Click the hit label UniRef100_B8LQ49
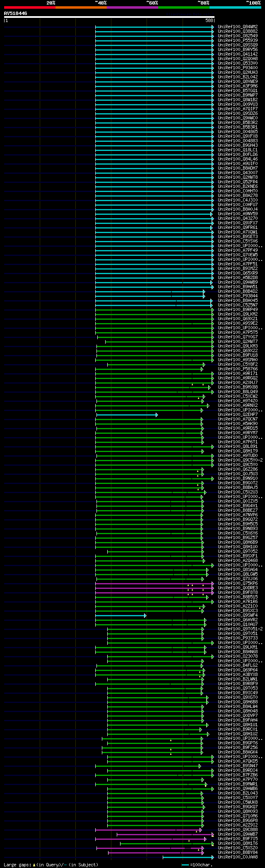265x868 pixels. point(238,392)
